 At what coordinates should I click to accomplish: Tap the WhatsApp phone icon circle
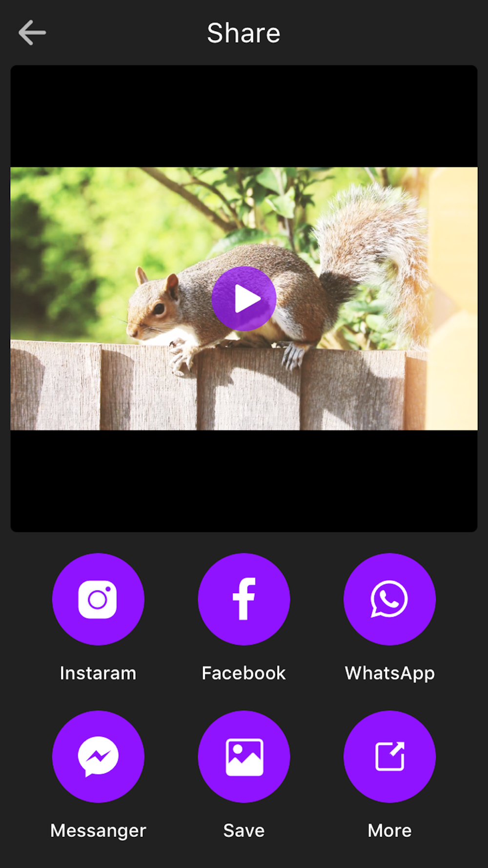389,599
